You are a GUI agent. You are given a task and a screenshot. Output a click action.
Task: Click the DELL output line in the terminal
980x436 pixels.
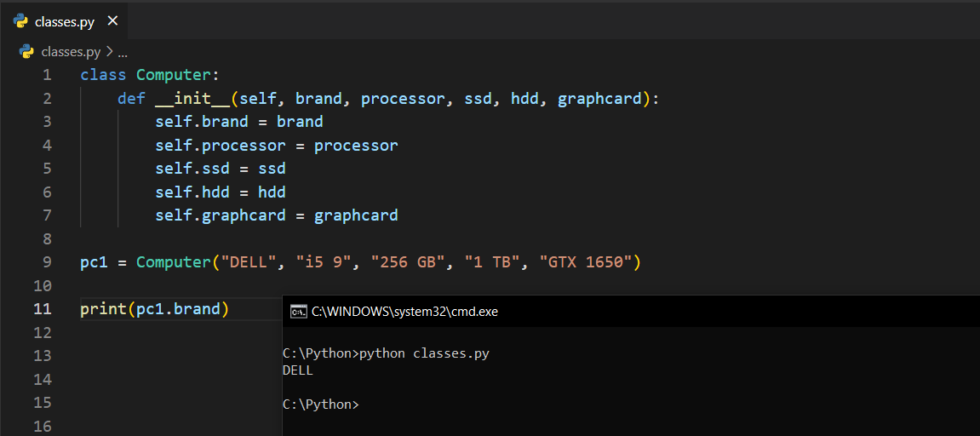pos(298,370)
